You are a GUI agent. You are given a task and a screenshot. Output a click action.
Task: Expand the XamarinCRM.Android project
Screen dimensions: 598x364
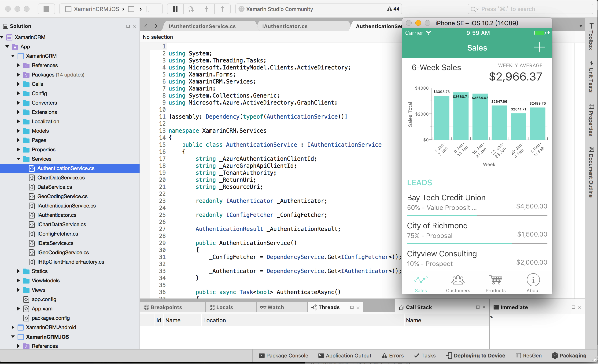tap(13, 327)
